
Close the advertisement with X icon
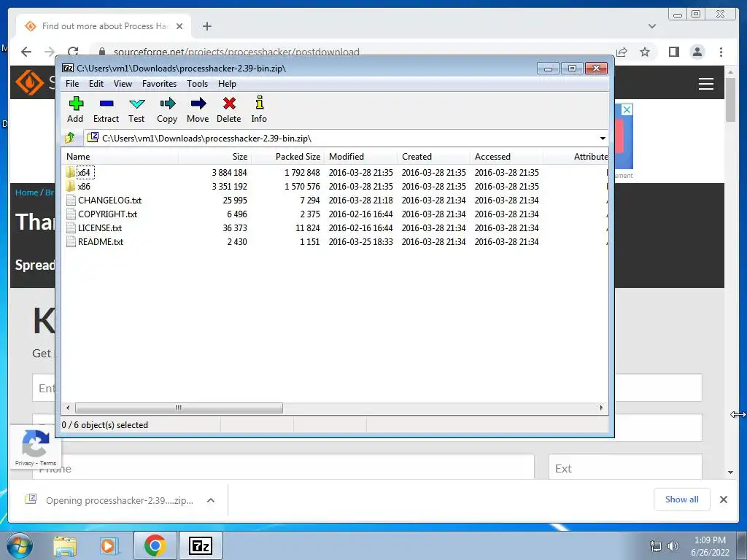tap(627, 109)
